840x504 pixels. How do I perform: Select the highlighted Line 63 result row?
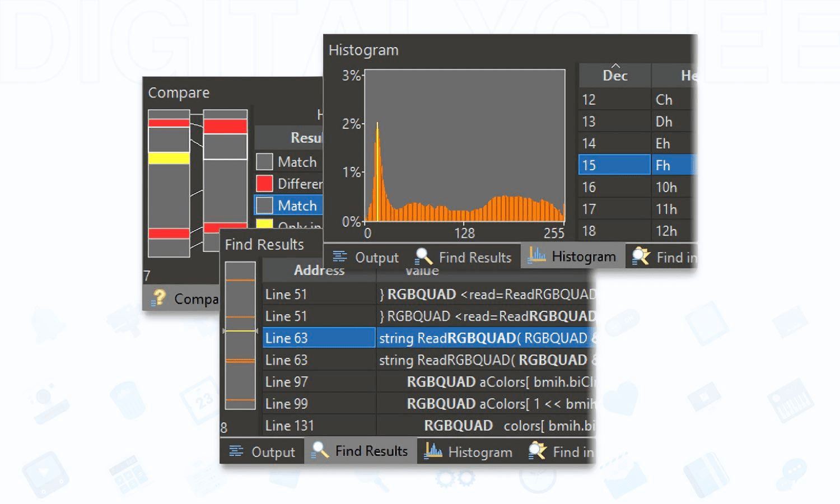pyautogui.click(x=318, y=338)
